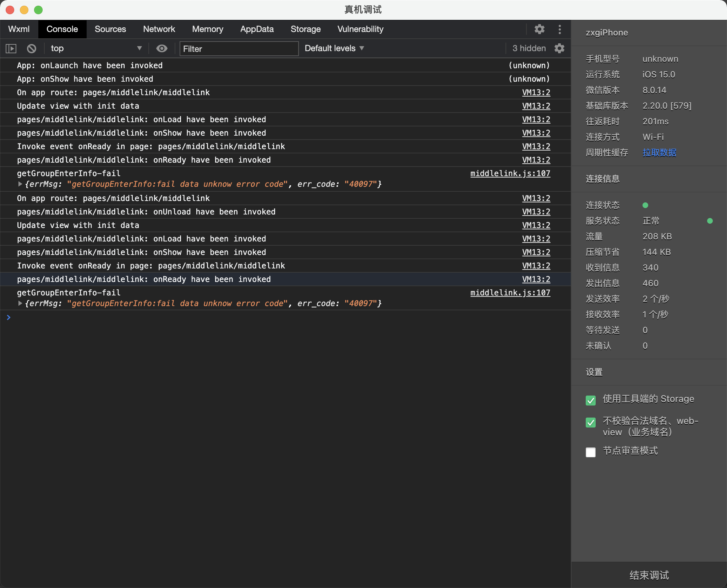Click green service status indicator dot
This screenshot has height=588, width=727.
710,221
